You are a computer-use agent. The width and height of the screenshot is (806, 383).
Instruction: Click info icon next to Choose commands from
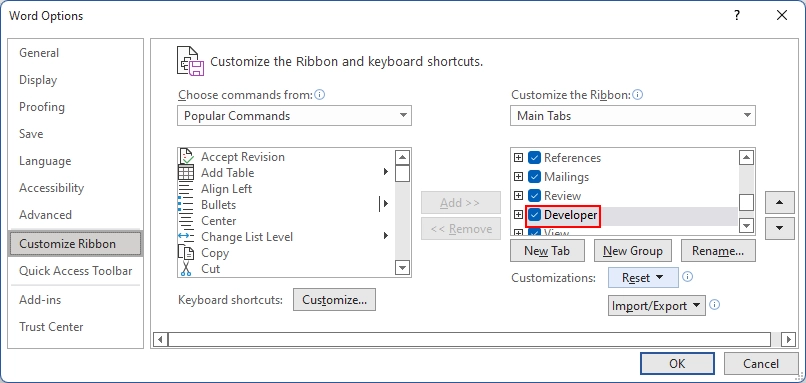(x=320, y=95)
